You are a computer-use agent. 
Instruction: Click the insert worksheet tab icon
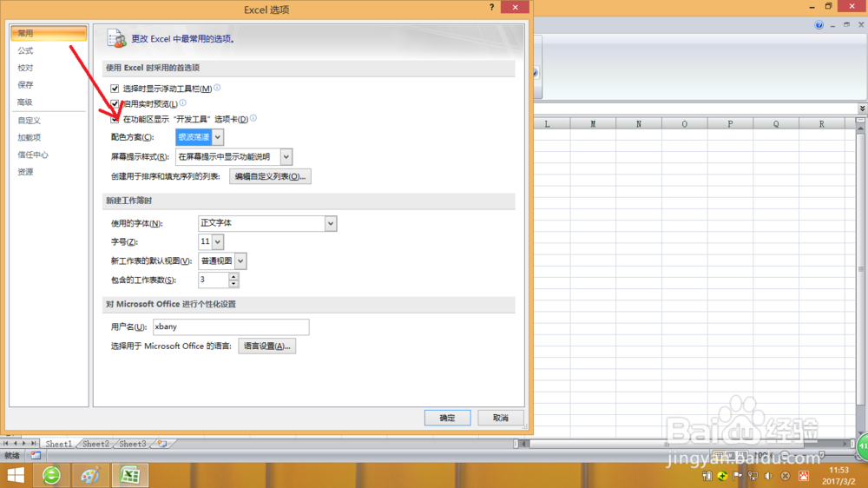[162, 444]
